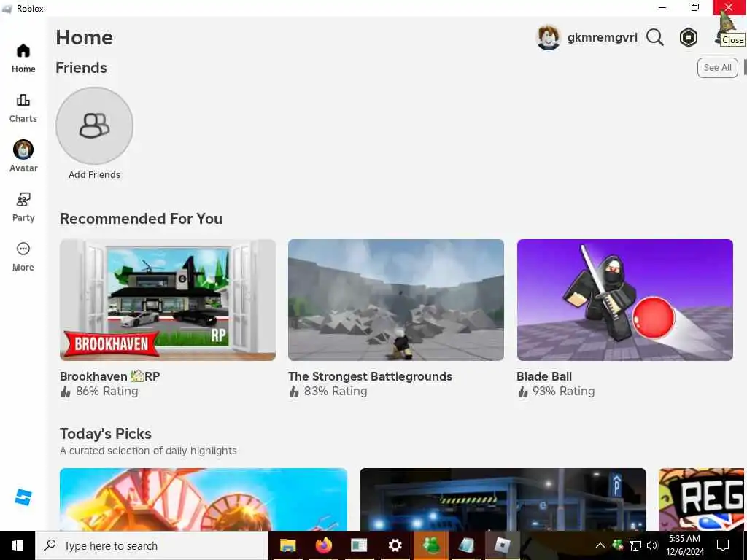
Task: Click the Windows Start button
Action: pos(18,545)
